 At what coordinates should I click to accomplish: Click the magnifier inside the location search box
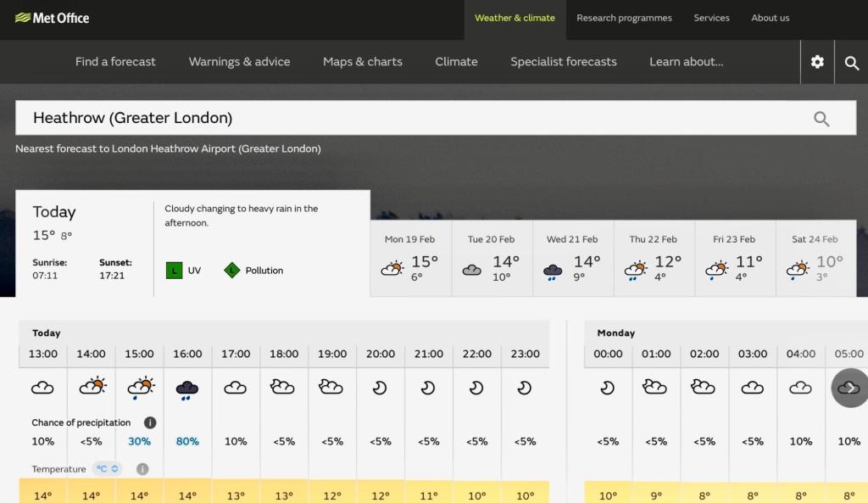(821, 119)
